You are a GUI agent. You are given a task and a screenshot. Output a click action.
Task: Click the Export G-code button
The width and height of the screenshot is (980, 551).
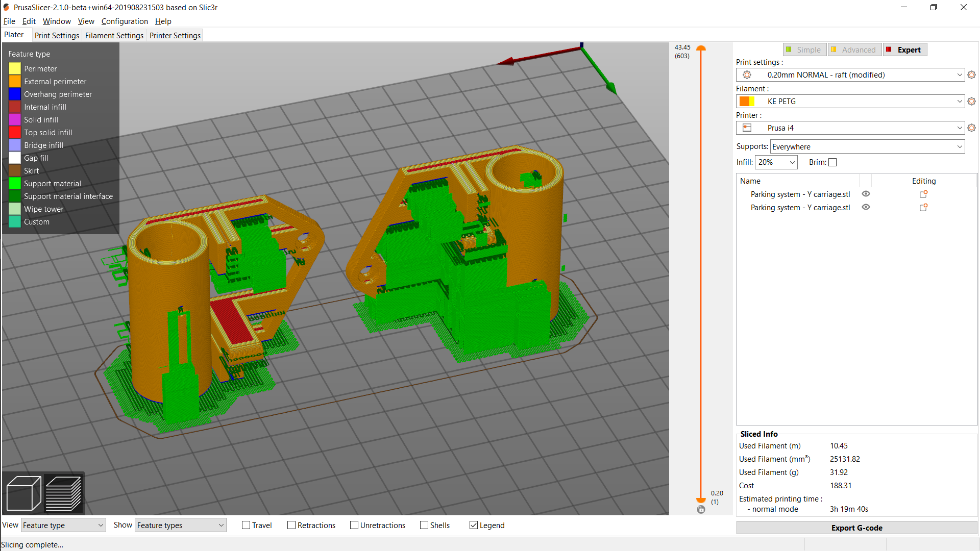(856, 528)
